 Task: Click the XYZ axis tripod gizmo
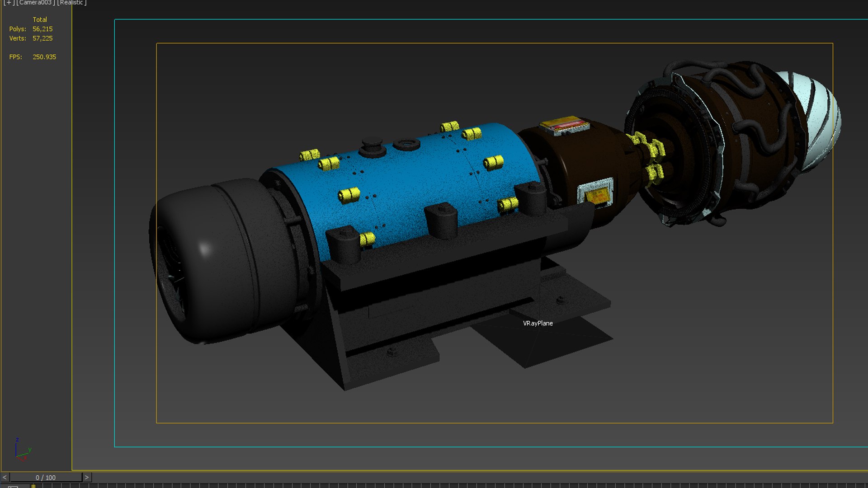click(x=23, y=449)
